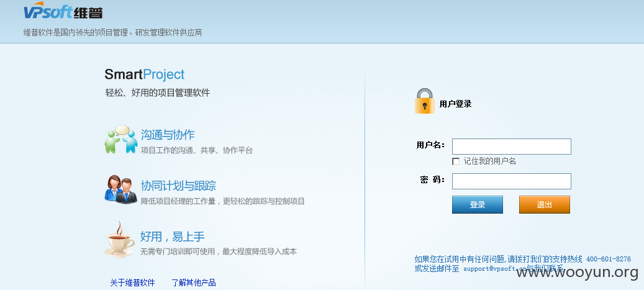Screen dimensions: 644x290
Task: Click the 轻松、好用的项目管理软件 subtitle
Action: coord(158,93)
